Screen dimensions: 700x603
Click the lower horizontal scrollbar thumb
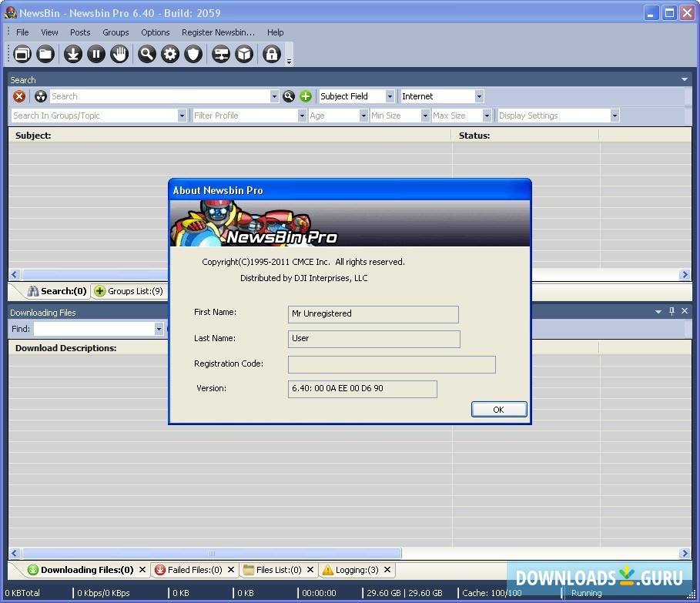[212, 554]
